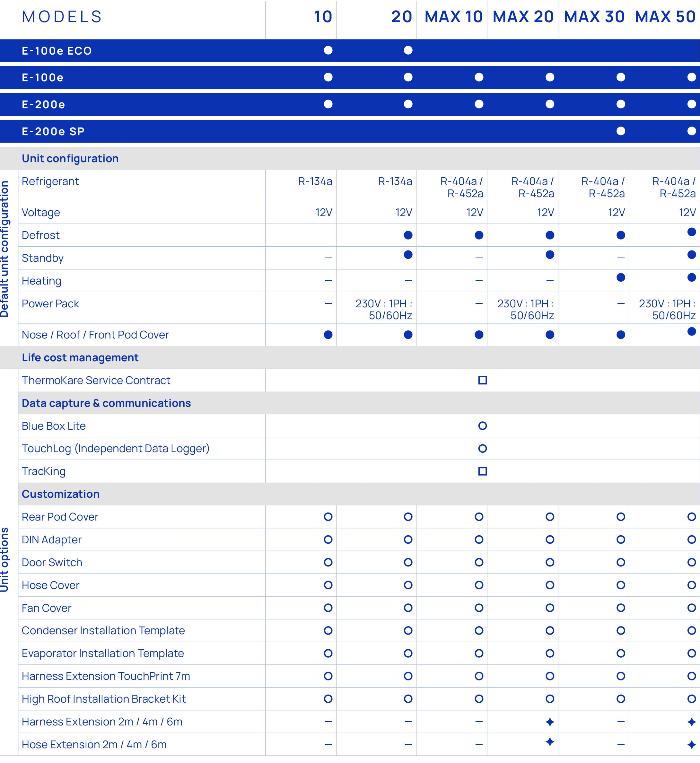Screen dimensions: 700x763
Task: Click the Condenser Installation Template circle for MAX 50
Action: 691,630
